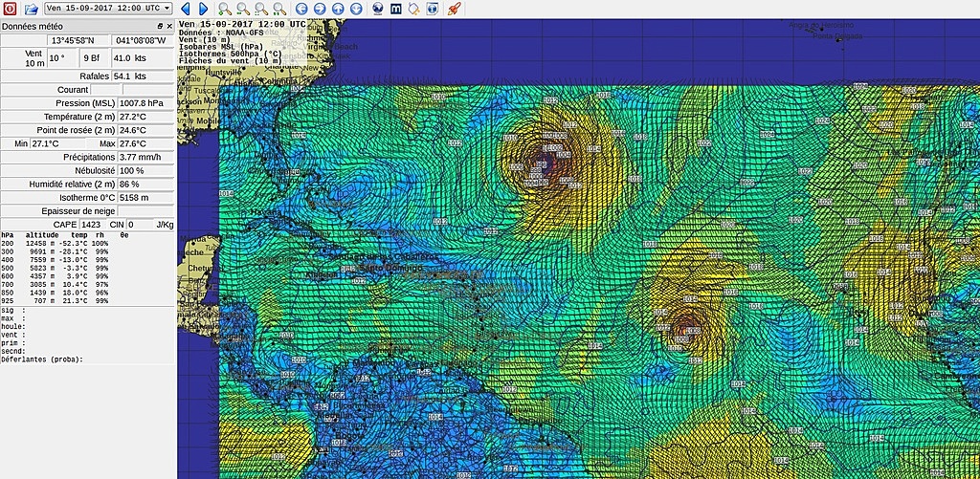980x479 pixels.
Task: Click the 200 hPa altitude row
Action: tap(55, 243)
